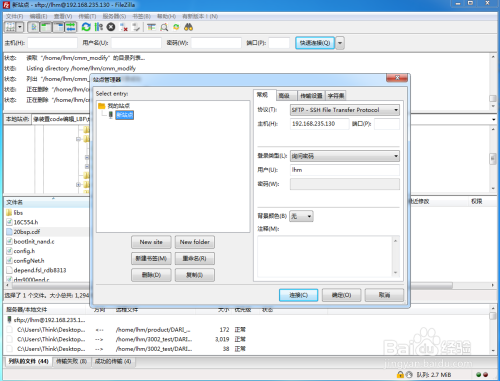Click the 确定(O) OK button

click(x=341, y=295)
